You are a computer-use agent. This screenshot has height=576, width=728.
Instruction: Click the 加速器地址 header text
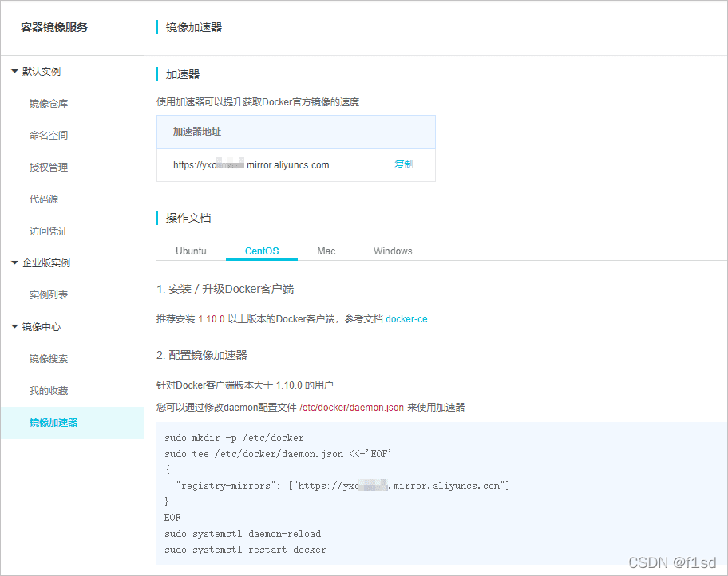(x=197, y=132)
